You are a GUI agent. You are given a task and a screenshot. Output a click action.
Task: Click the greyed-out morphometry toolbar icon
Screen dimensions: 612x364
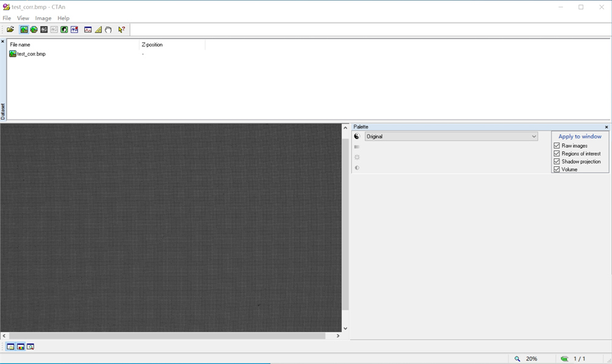pyautogui.click(x=54, y=29)
